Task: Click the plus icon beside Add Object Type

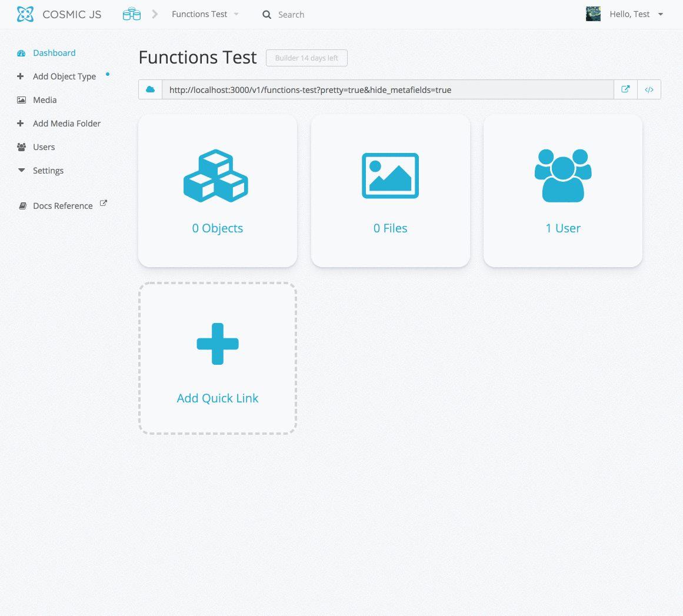Action: point(20,76)
